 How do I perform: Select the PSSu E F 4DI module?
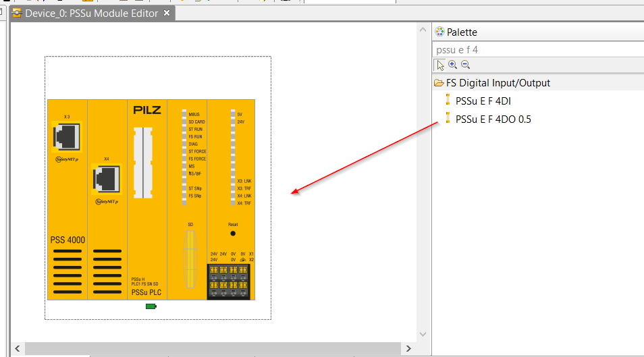[x=483, y=101]
